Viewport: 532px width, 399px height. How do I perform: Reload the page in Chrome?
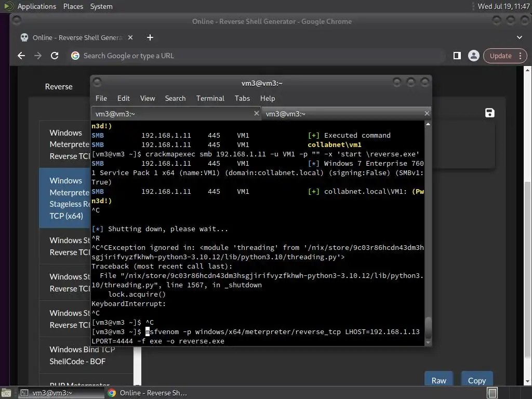coord(55,56)
